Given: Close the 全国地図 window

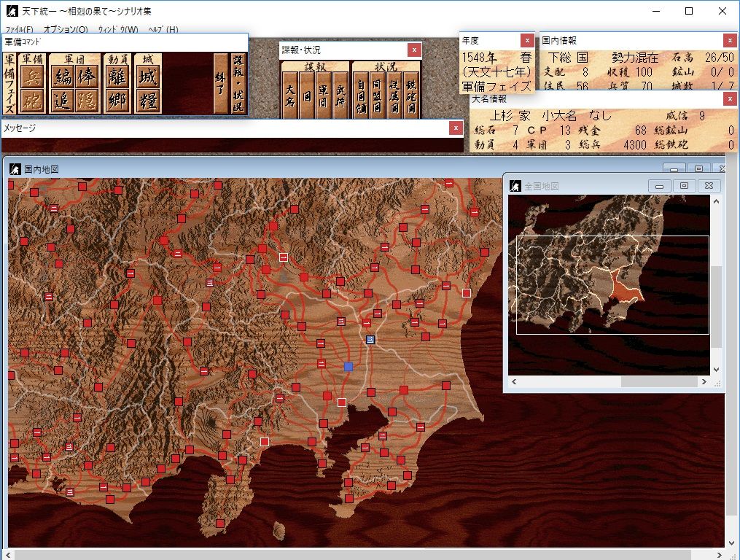Looking at the screenshot, I should pyautogui.click(x=709, y=186).
